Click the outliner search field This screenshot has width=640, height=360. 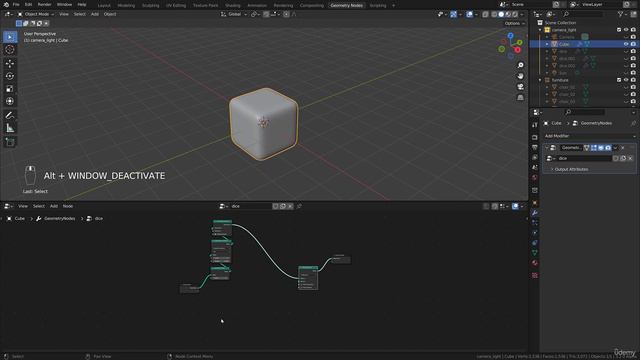click(583, 14)
